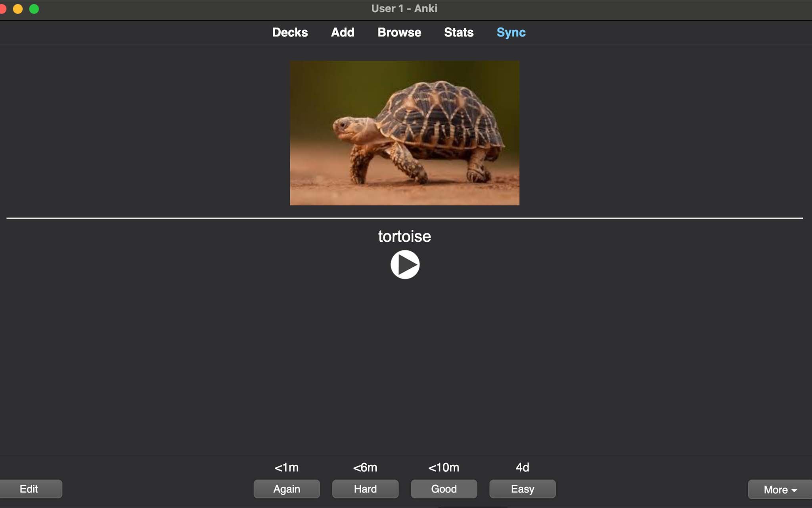Click the Browse search interface
The image size is (812, 508).
coord(399,32)
